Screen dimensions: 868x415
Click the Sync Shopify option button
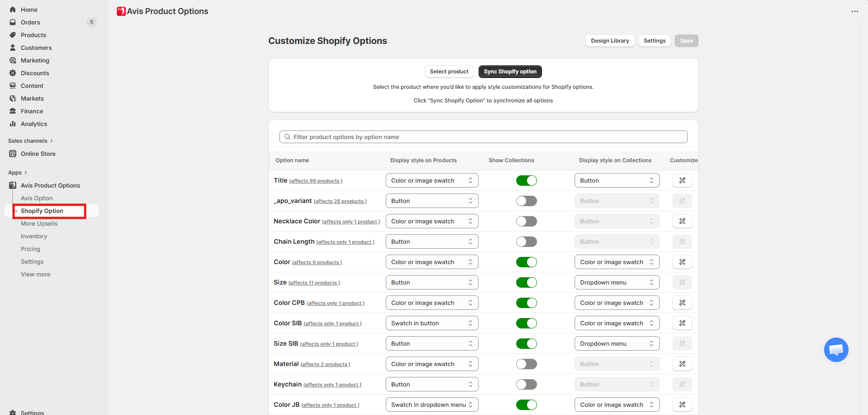510,72
